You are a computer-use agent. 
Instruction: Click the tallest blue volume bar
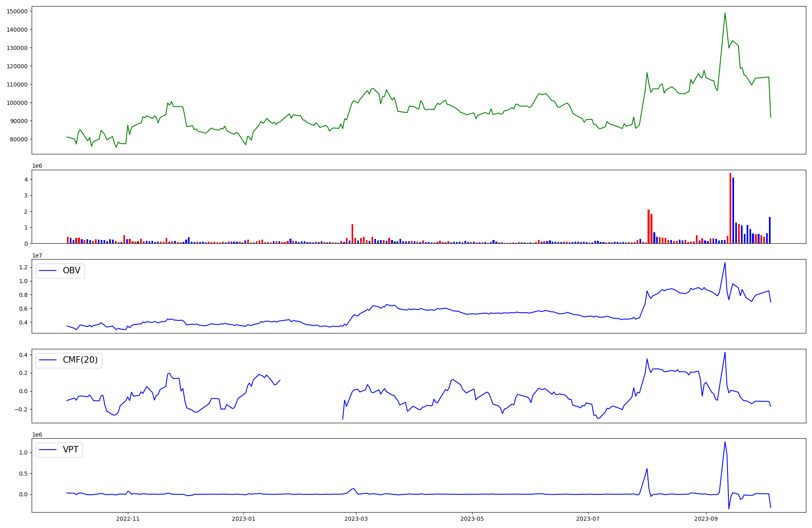click(x=733, y=210)
